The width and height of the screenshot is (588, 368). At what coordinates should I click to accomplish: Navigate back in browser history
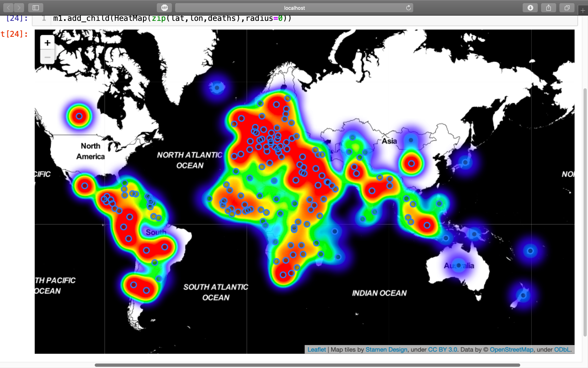(x=8, y=7)
